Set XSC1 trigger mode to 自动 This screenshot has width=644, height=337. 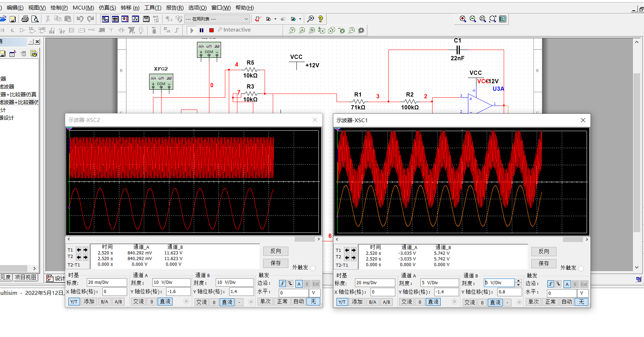[x=567, y=302]
